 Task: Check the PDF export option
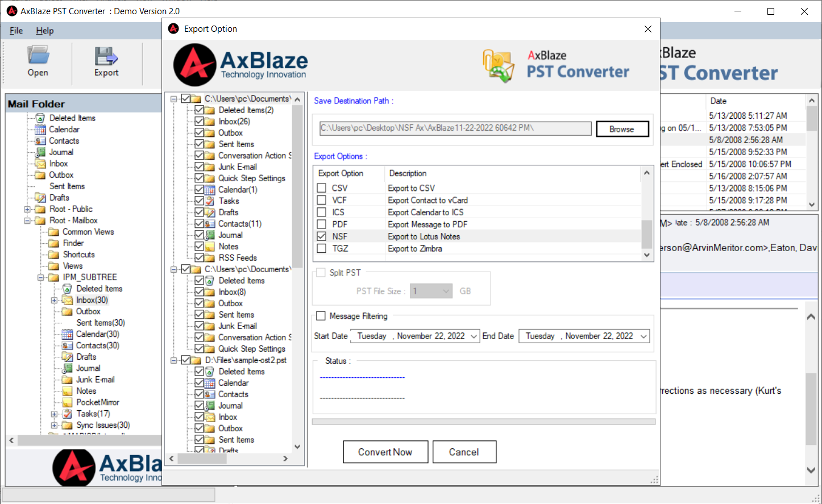(x=322, y=224)
